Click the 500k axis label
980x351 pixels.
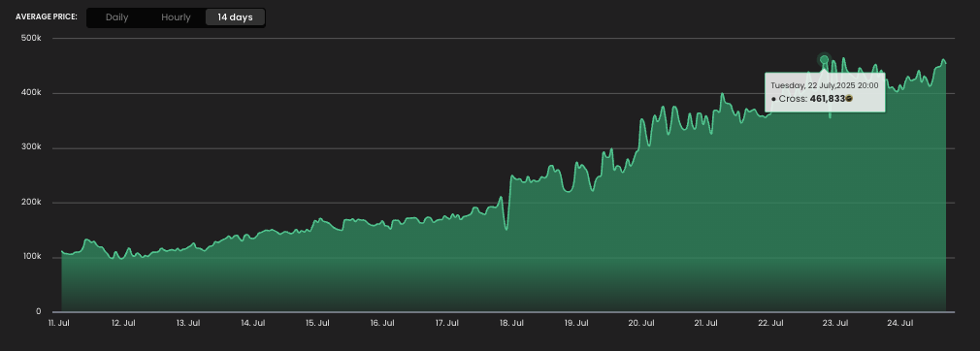click(x=31, y=38)
